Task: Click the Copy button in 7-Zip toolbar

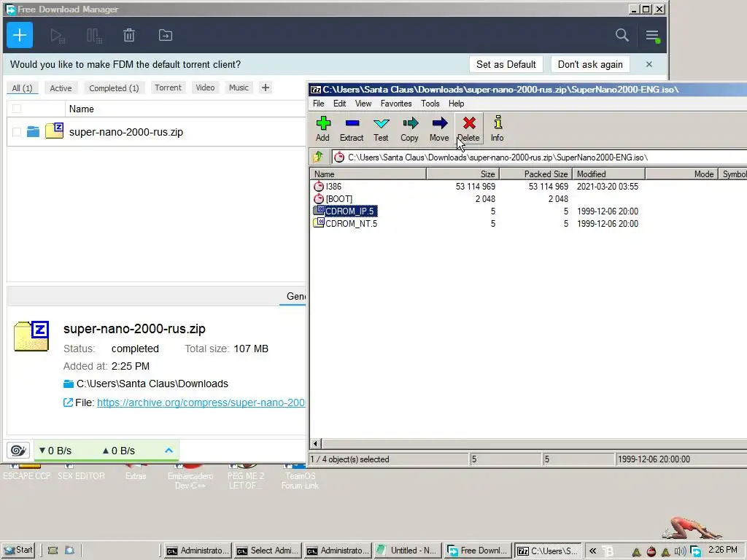Action: [x=410, y=128]
